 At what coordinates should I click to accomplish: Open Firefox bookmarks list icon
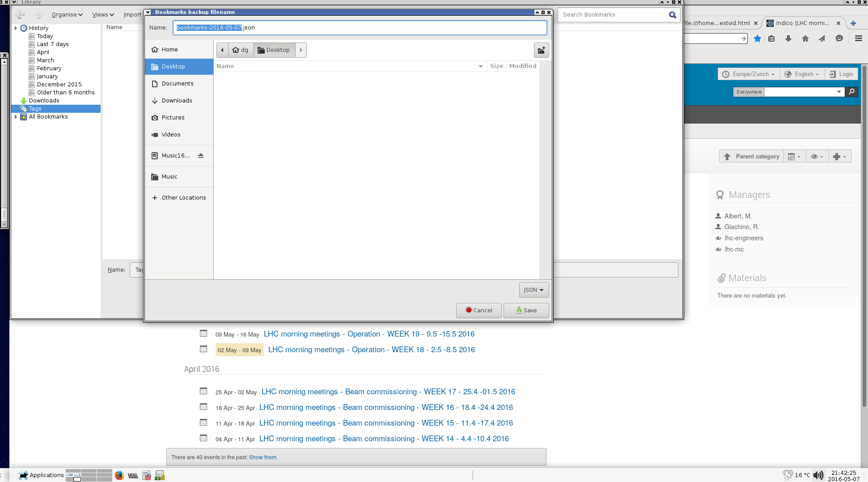(771, 38)
